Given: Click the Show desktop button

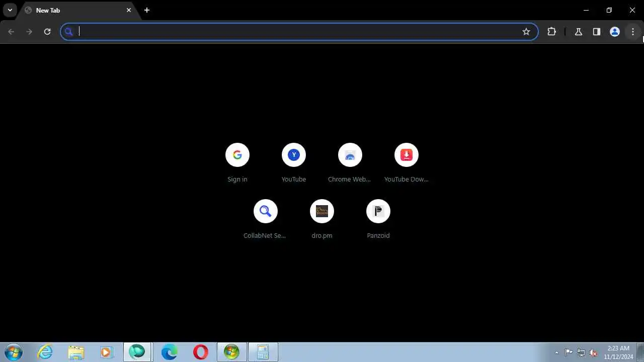Looking at the screenshot, I should (640, 352).
